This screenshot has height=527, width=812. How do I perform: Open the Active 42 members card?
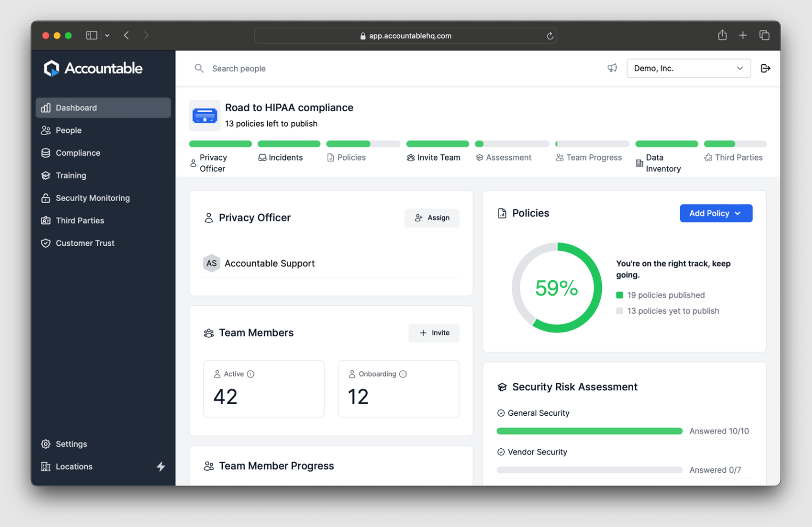pyautogui.click(x=264, y=389)
